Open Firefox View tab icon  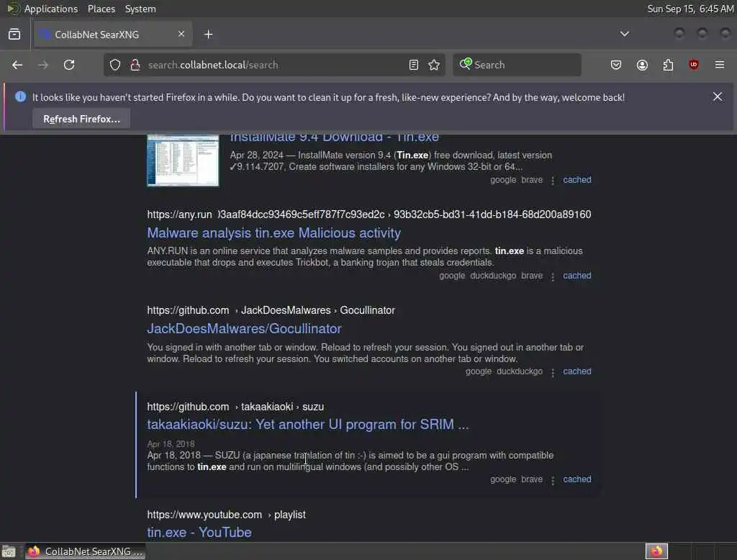pos(14,35)
